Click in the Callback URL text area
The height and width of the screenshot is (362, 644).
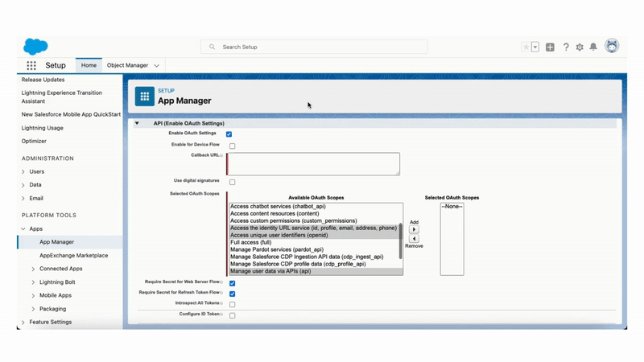(313, 164)
